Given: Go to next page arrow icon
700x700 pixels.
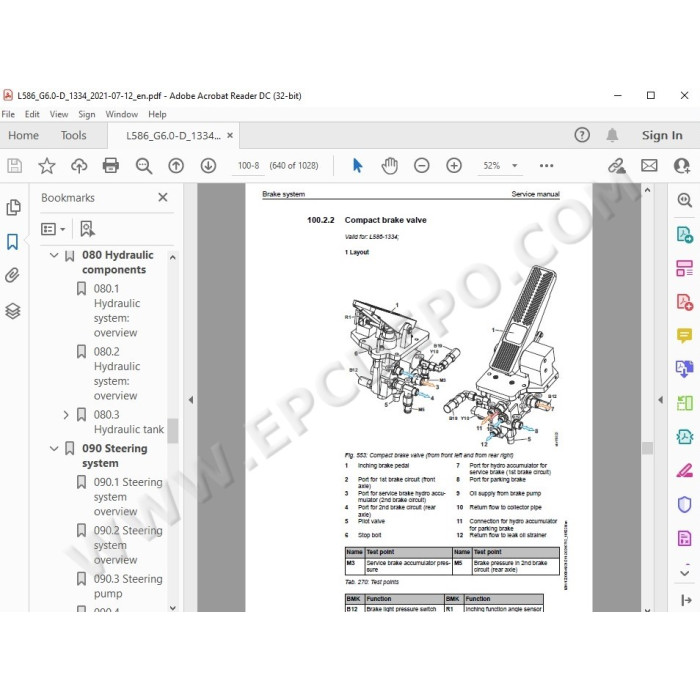Looking at the screenshot, I should [x=208, y=166].
